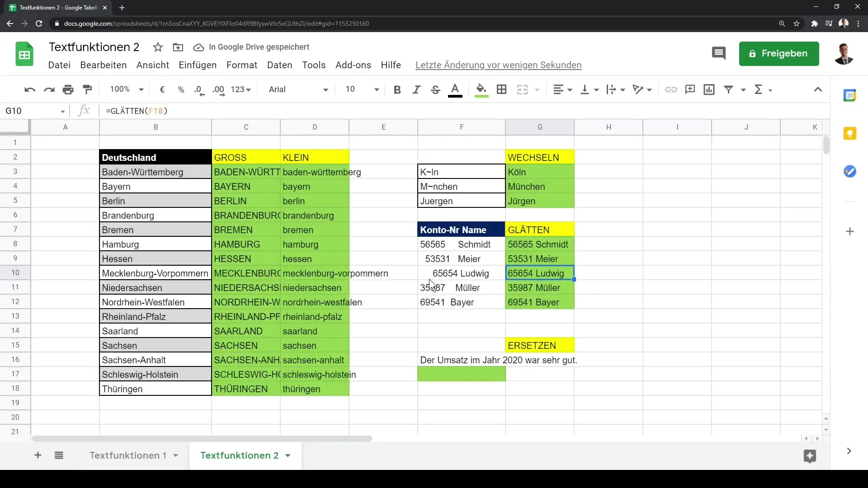This screenshot has height=488, width=868.
Task: Open Google Tasks side panel
Action: click(x=850, y=171)
